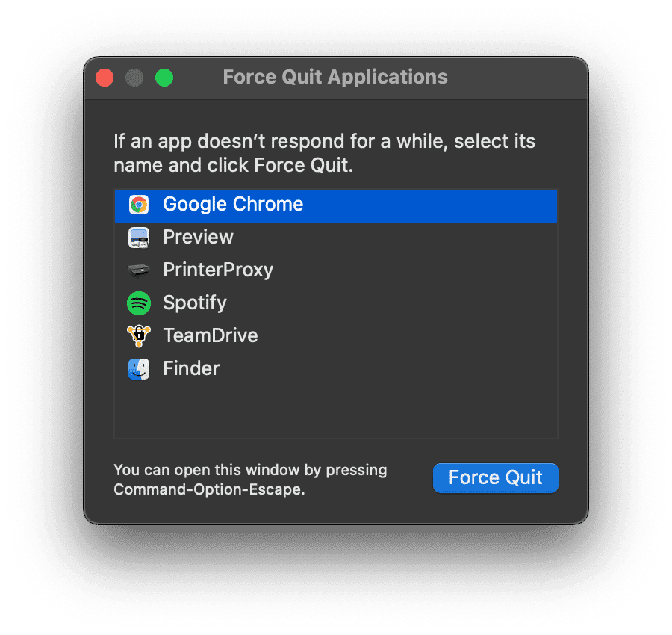The height and width of the screenshot is (635, 672).
Task: Close the Force Quit Applications window
Action: [x=105, y=77]
